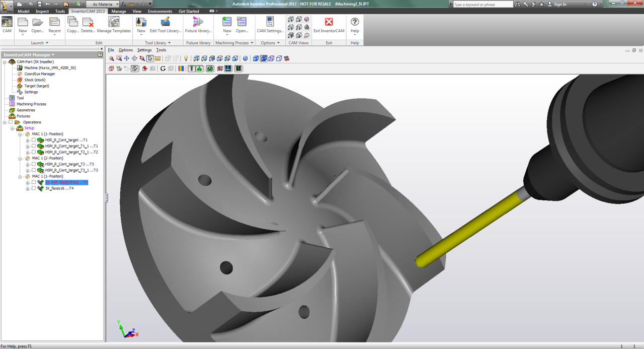644x349 pixels.
Task: Open the InventorCAM Manager dropdown arrow
Action: (53, 55)
